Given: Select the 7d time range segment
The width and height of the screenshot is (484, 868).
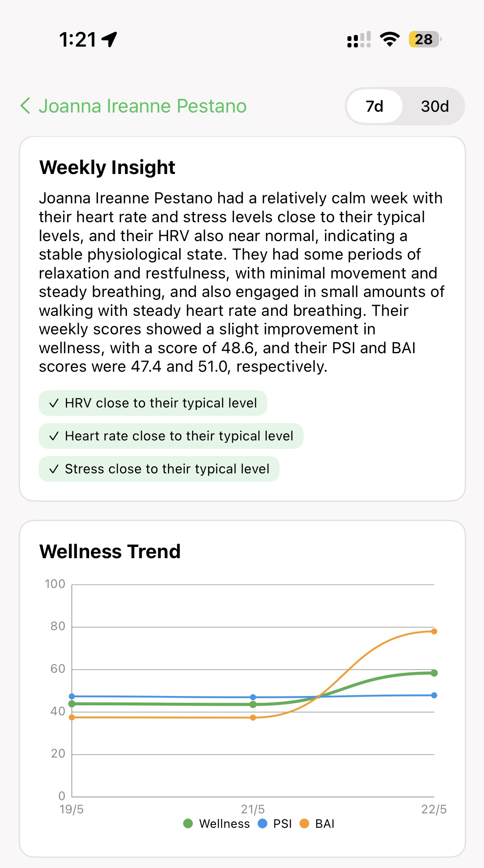Looking at the screenshot, I should (x=374, y=106).
